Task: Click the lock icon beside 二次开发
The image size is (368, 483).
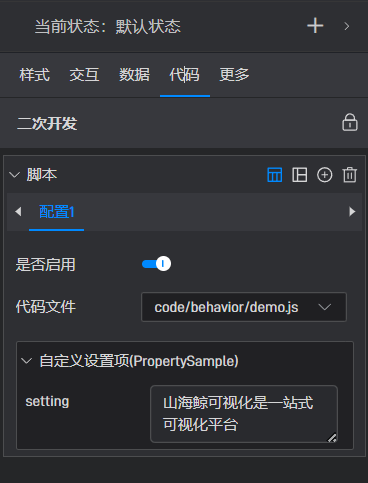Action: point(350,123)
